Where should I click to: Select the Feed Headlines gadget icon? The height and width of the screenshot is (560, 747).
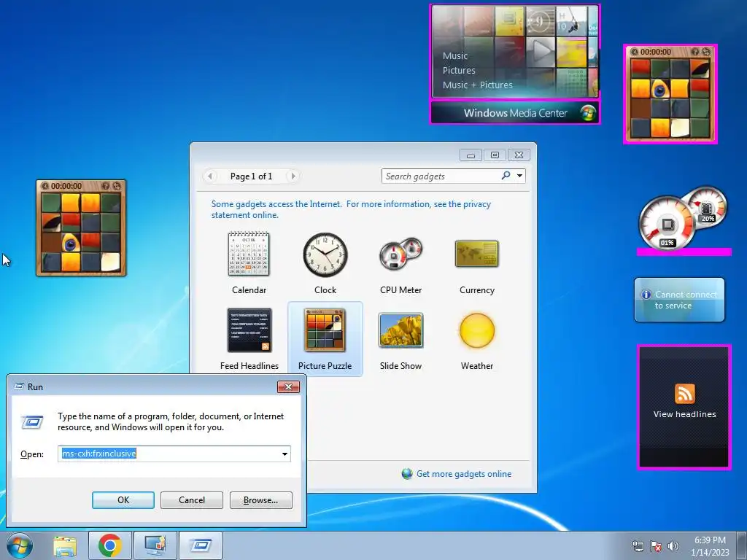(249, 330)
